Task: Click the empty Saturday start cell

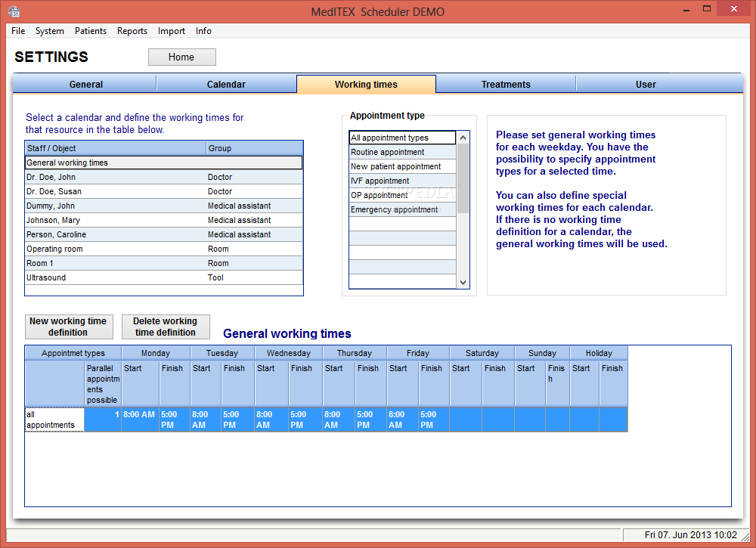Action: (466, 420)
